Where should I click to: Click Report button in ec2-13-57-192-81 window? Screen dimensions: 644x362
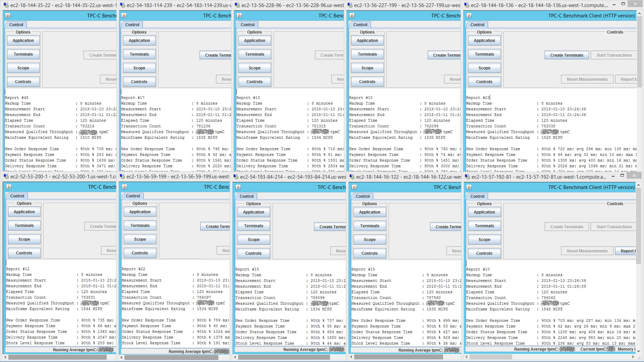tap(626, 251)
